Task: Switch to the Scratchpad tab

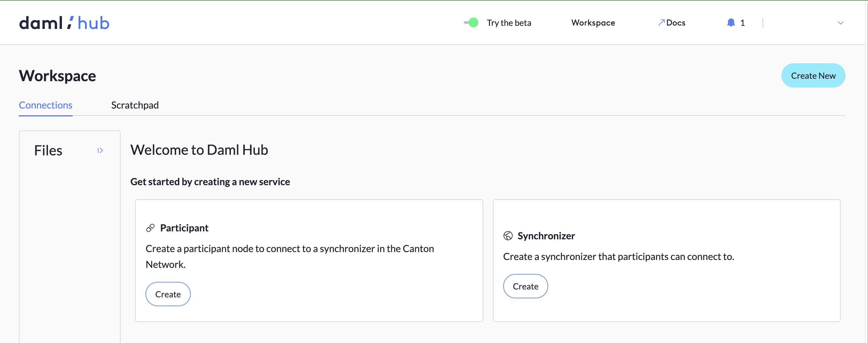Action: click(x=135, y=105)
